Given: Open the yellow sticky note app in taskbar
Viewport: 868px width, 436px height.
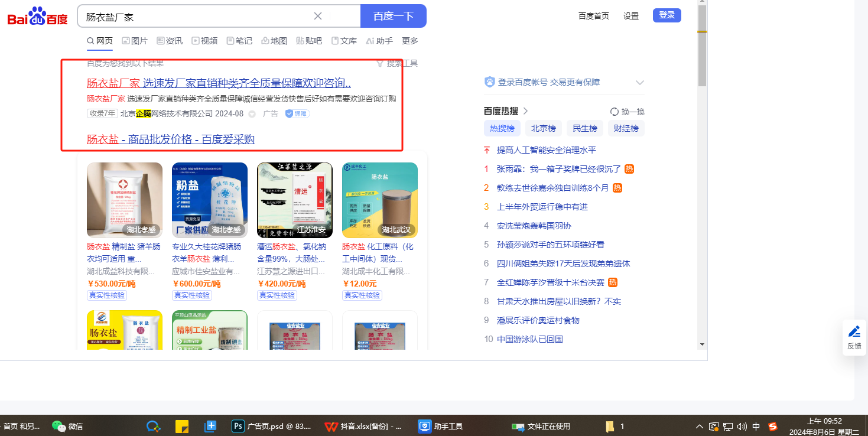Looking at the screenshot, I should [182, 426].
